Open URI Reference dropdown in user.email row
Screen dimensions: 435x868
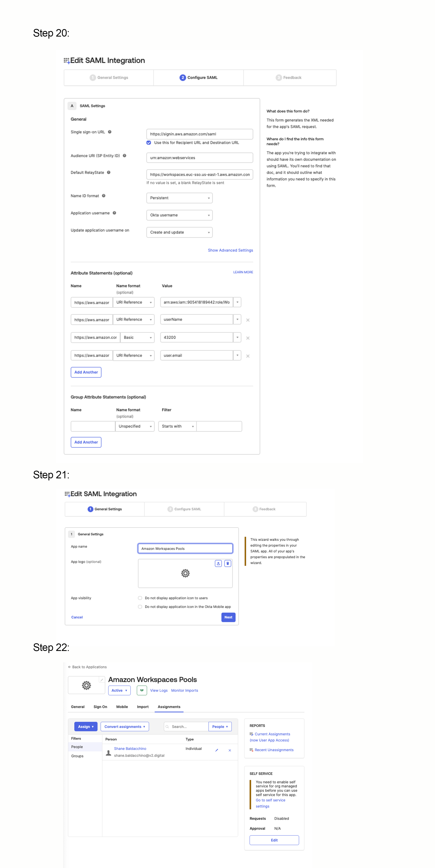[x=134, y=356]
